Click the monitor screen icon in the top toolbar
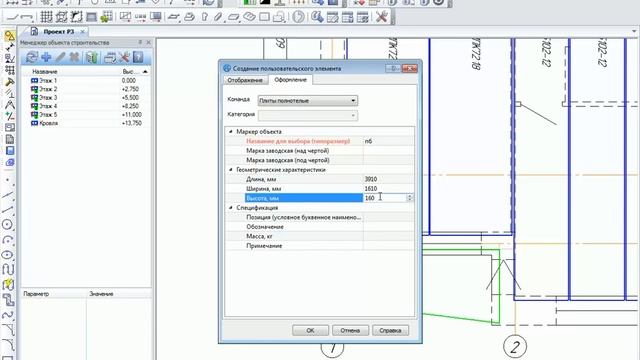The width and height of the screenshot is (640, 360). pyautogui.click(x=156, y=17)
